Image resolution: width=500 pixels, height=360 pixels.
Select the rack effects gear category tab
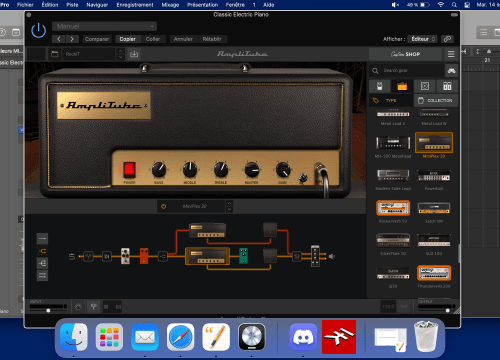point(447,86)
